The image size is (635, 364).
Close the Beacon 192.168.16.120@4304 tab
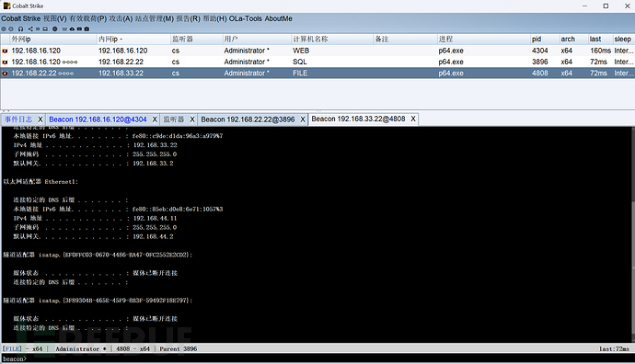155,119
